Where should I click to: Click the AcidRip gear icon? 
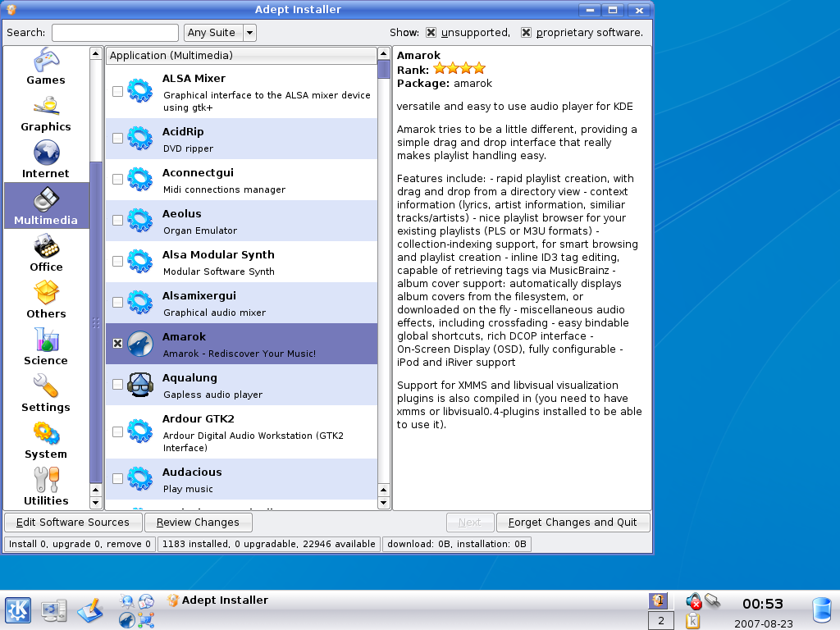tap(140, 138)
